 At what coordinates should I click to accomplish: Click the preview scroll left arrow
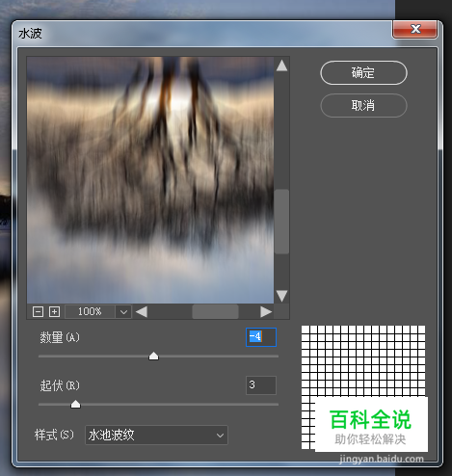(142, 311)
